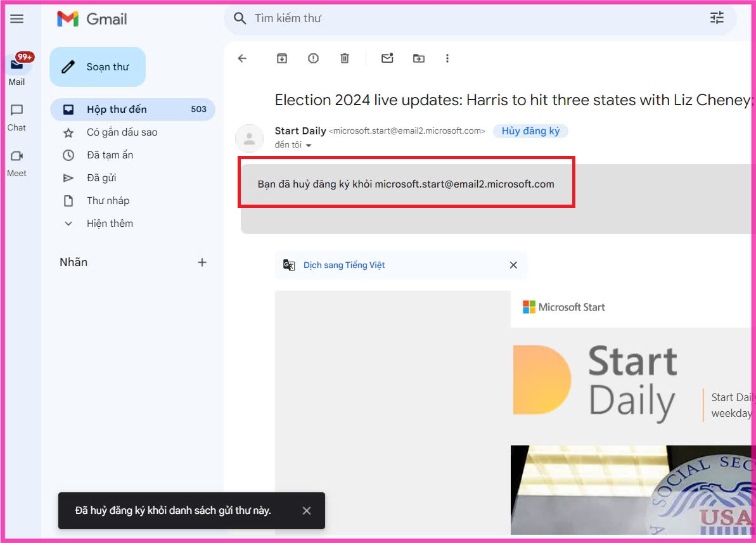Click the inbox count 503
The width and height of the screenshot is (756, 543).
coord(198,110)
